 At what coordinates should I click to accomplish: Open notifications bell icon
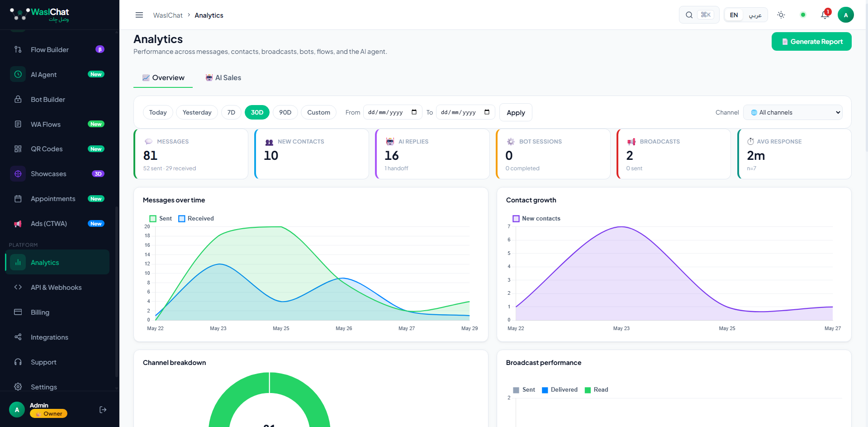825,14
